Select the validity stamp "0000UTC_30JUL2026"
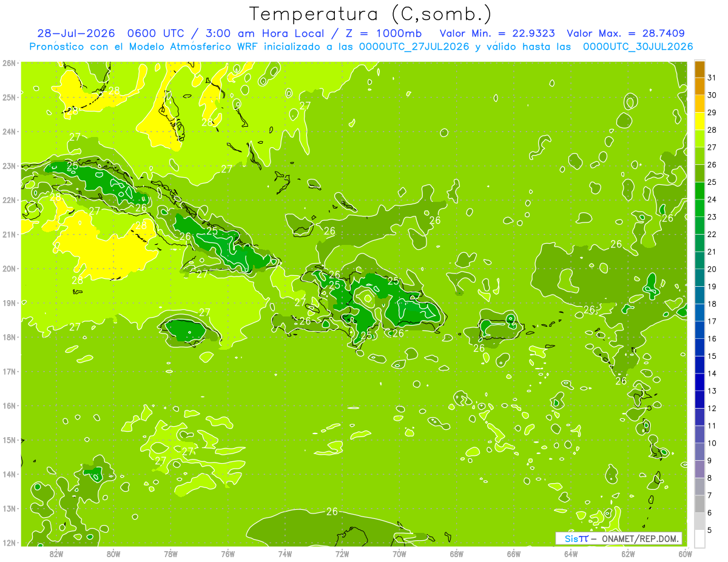The image size is (728, 562). click(638, 47)
